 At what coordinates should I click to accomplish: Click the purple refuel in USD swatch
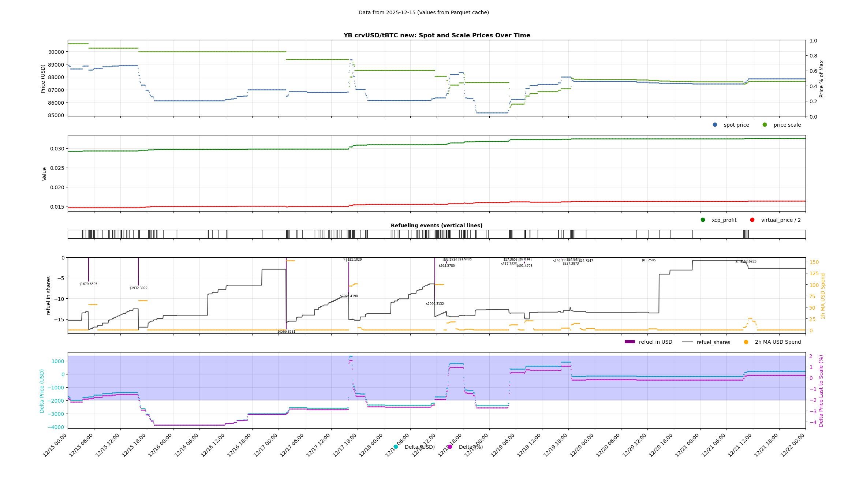pyautogui.click(x=630, y=342)
